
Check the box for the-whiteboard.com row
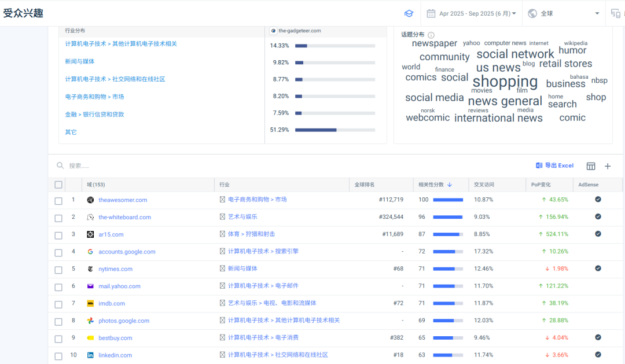click(58, 218)
